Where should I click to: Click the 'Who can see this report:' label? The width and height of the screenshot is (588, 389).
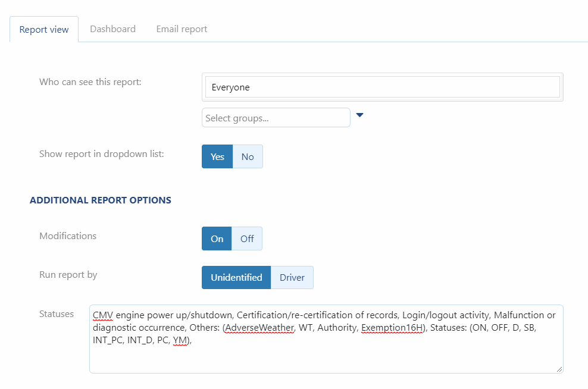tap(90, 81)
